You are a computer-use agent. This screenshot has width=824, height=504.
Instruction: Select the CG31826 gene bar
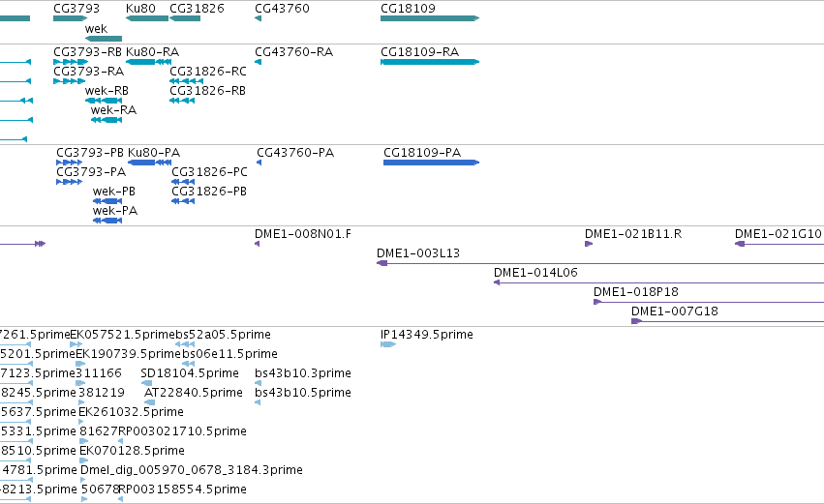(185, 18)
